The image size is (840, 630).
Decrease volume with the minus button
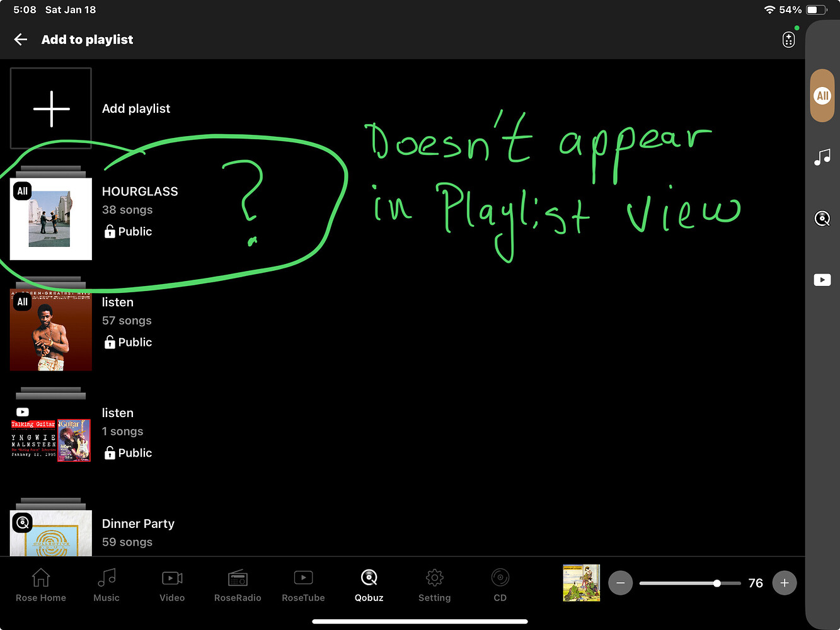pyautogui.click(x=621, y=583)
